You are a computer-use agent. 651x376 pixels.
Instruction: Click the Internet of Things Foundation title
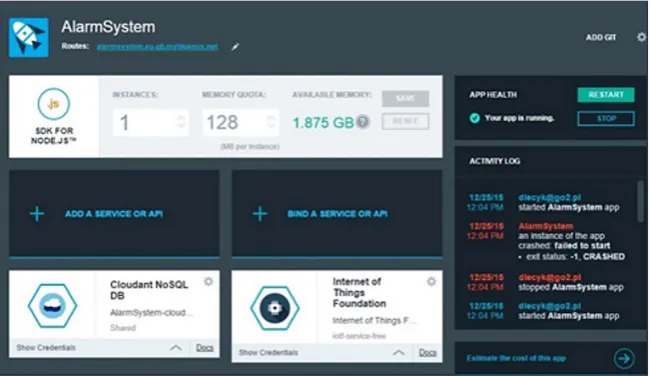359,293
